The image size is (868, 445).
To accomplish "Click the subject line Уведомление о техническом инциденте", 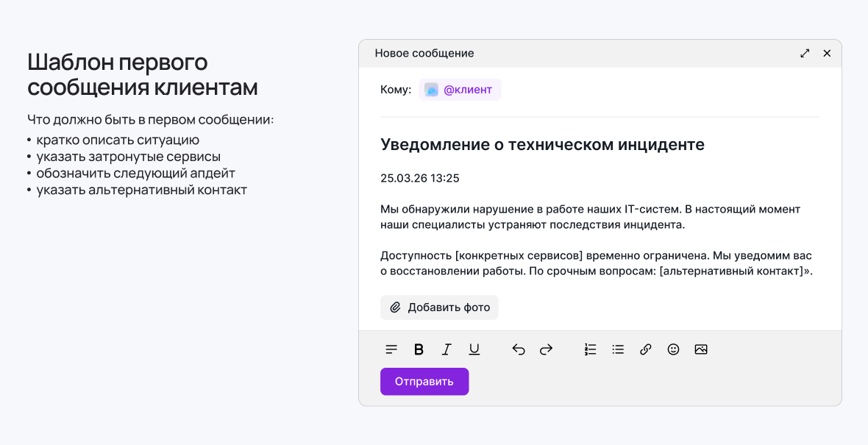I will pyautogui.click(x=542, y=145).
